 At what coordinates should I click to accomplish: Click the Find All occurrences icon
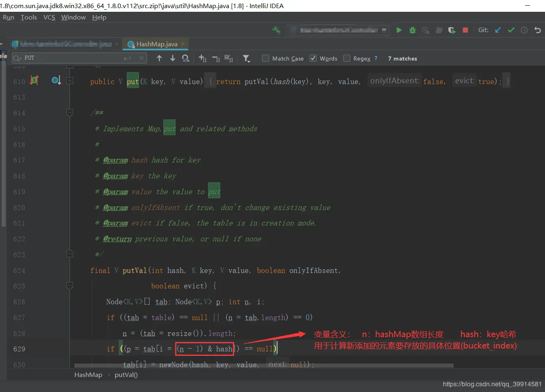coord(186,58)
